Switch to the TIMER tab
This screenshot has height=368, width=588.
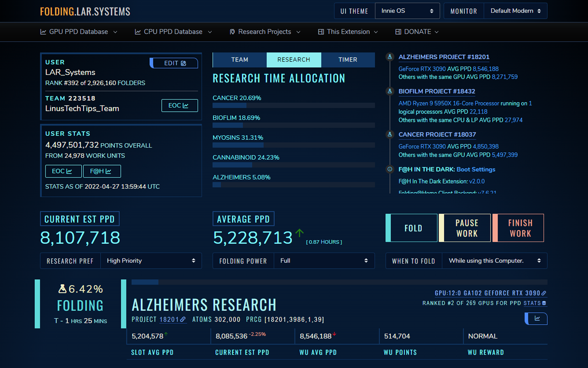point(348,60)
